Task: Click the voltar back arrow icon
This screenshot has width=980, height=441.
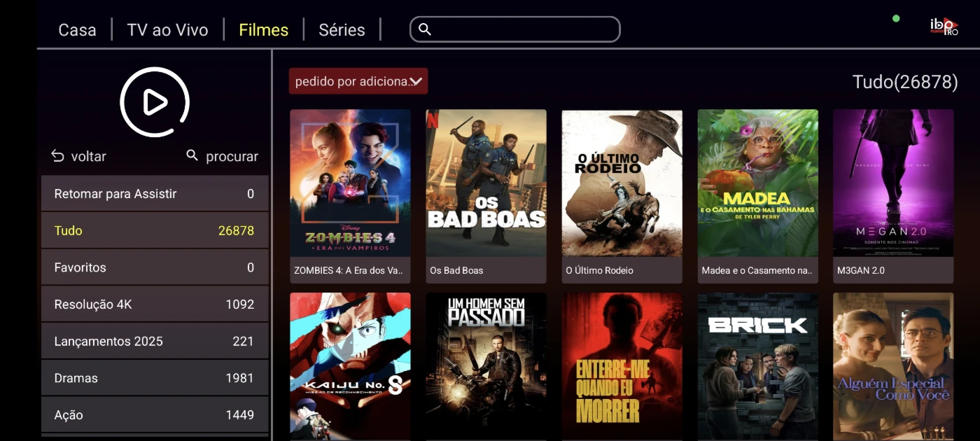Action: point(57,156)
